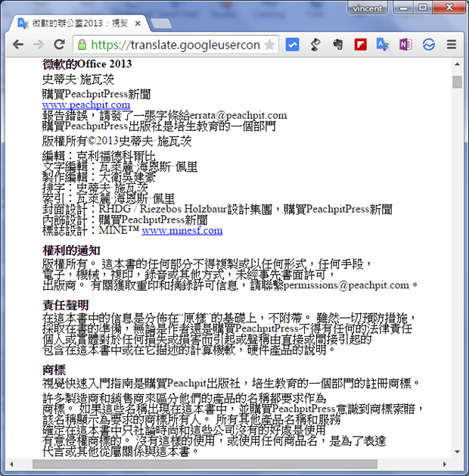
Task: Click the 商標 heading
Action: (54, 370)
